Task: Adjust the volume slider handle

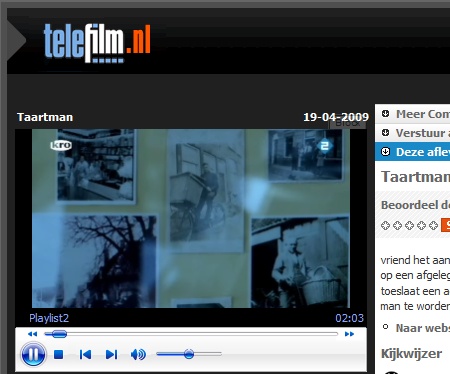Action: point(189,354)
